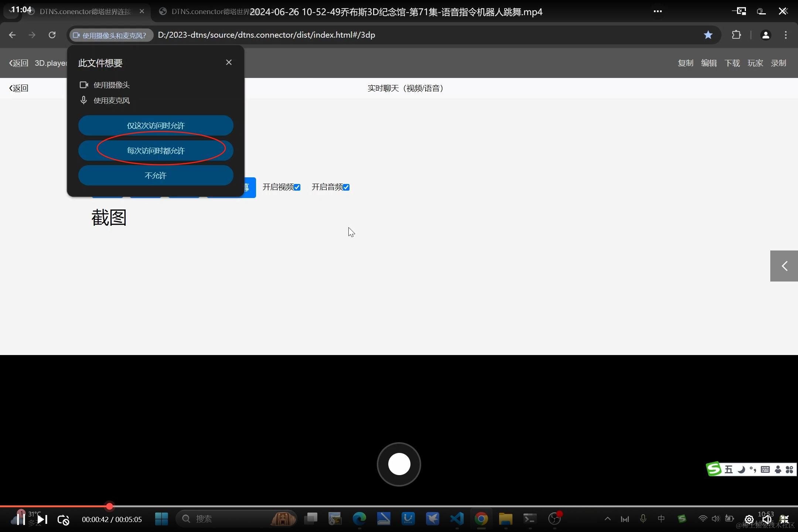
Task: Open the player three-dots more menu
Action: 658,11
